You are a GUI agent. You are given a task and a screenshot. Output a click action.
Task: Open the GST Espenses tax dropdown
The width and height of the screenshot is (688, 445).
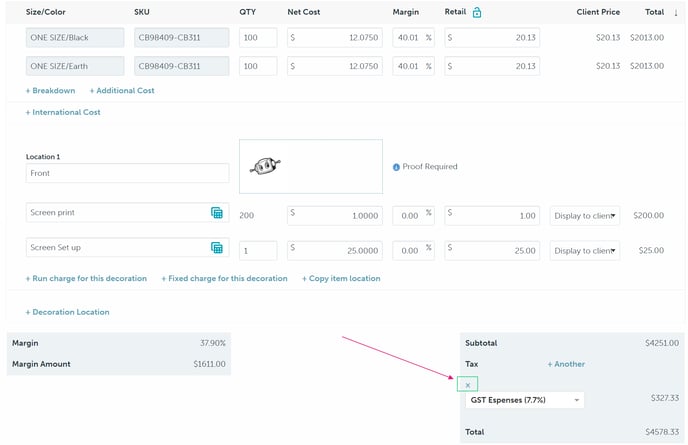(x=524, y=400)
